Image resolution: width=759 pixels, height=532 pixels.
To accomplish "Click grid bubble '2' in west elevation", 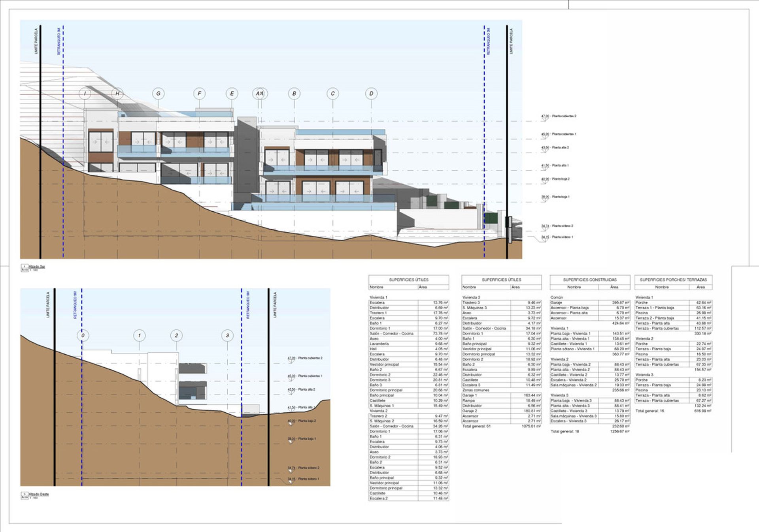I will click(176, 335).
